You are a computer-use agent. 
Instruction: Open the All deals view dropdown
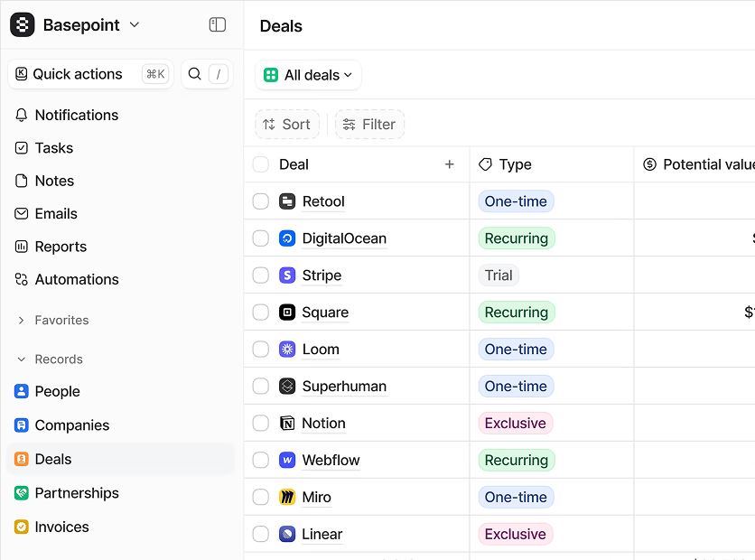[x=308, y=75]
